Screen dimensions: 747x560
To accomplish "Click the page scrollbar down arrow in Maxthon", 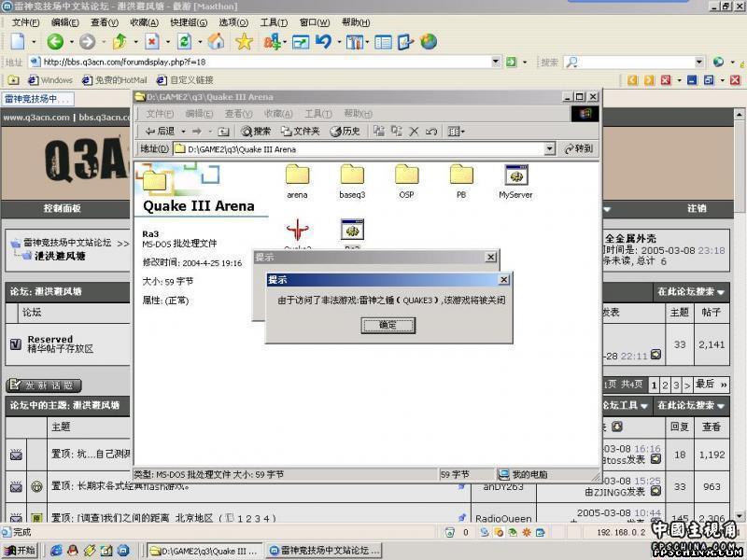I will [x=740, y=517].
